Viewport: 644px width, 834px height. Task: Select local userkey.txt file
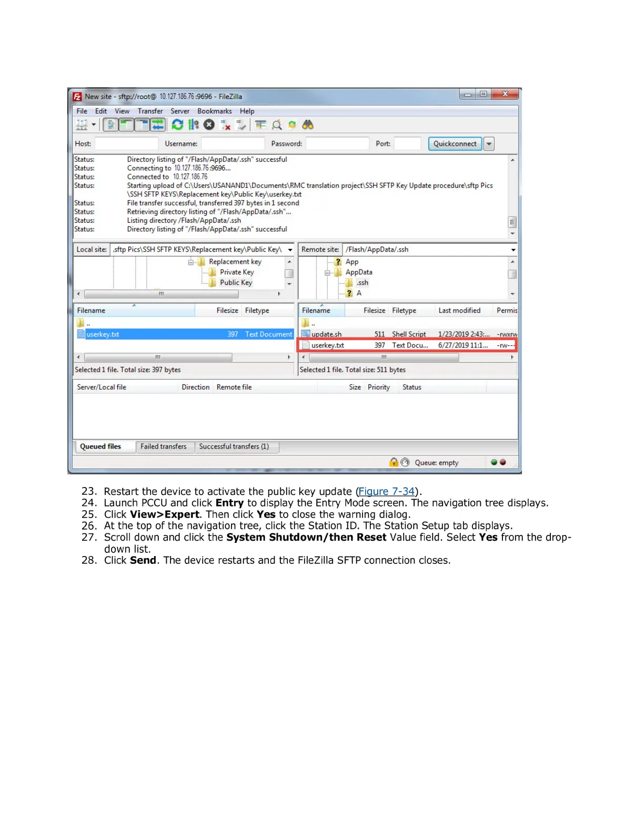pos(184,334)
